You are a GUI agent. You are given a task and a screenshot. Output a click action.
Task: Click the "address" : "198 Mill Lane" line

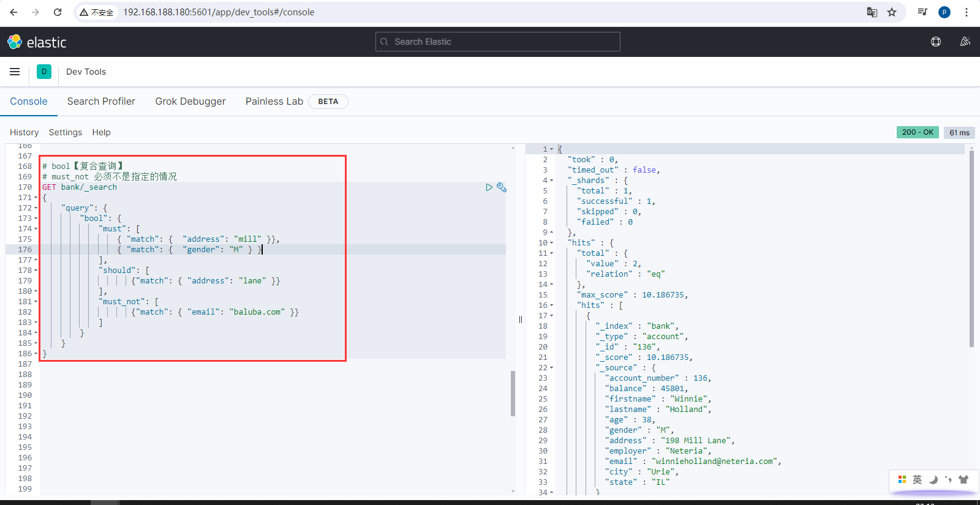[x=669, y=441]
